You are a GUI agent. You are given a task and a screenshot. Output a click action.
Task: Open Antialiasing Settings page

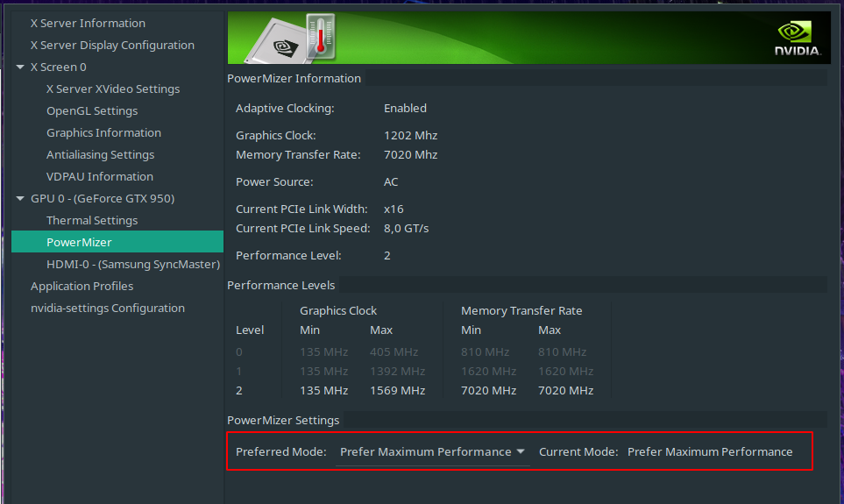pos(100,155)
